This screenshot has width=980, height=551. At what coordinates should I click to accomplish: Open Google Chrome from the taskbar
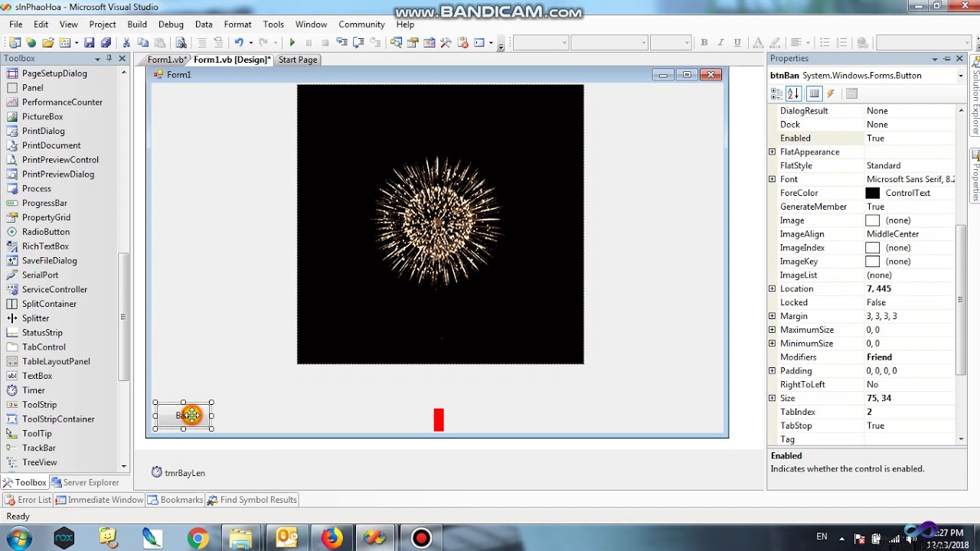pyautogui.click(x=198, y=539)
